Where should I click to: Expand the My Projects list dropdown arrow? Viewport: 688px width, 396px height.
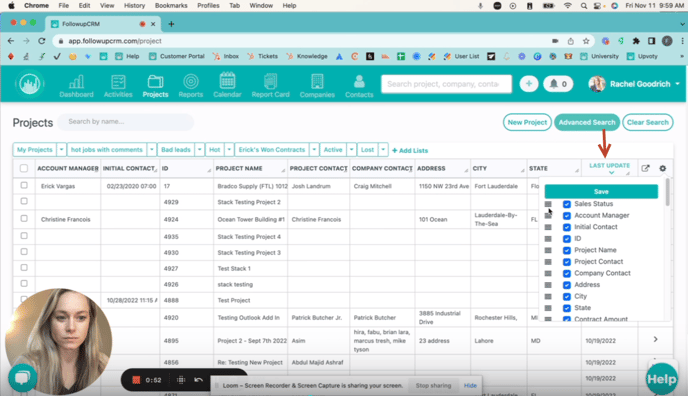tap(61, 150)
